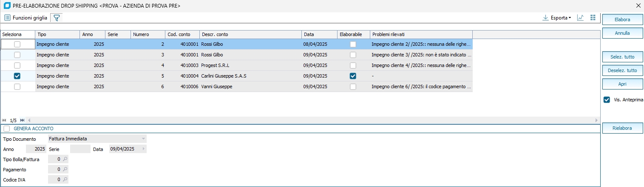Image resolution: width=644 pixels, height=187 pixels.
Task: Click the Elabora button
Action: point(622,20)
